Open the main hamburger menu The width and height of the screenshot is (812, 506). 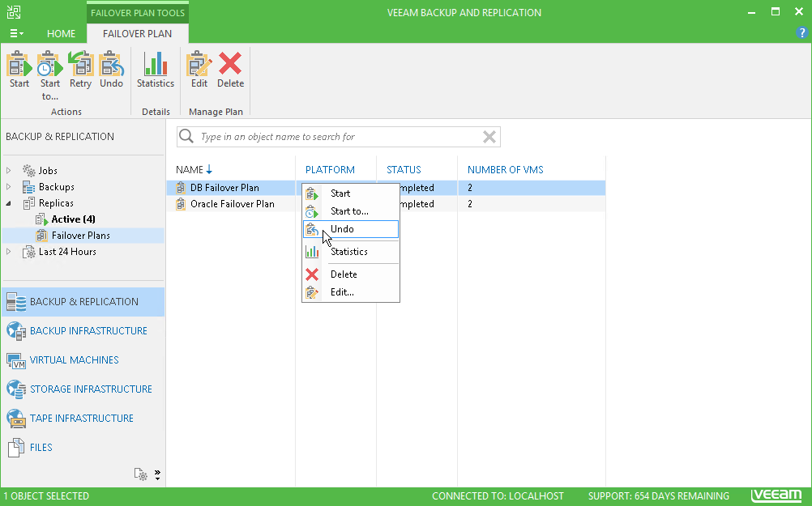tap(16, 34)
